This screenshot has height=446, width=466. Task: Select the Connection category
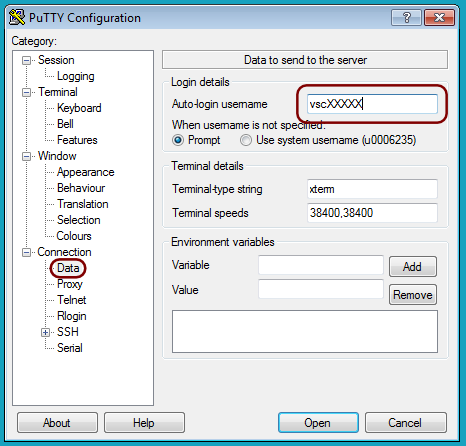[x=64, y=252]
